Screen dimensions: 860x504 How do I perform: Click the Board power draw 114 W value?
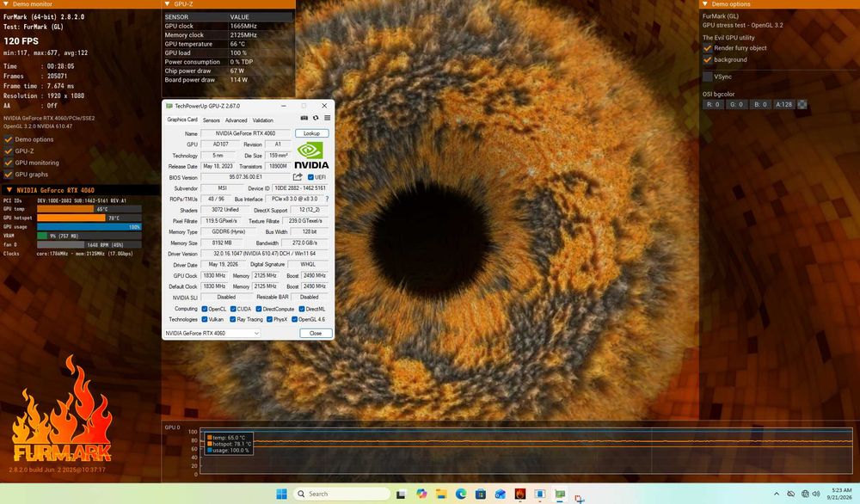tap(238, 80)
